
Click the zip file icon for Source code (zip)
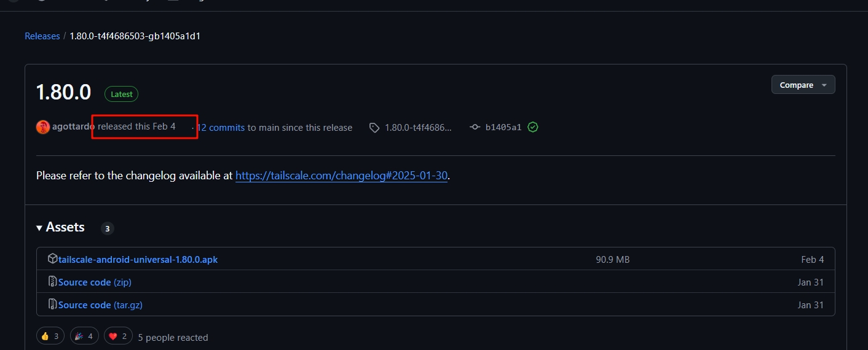pyautogui.click(x=53, y=282)
